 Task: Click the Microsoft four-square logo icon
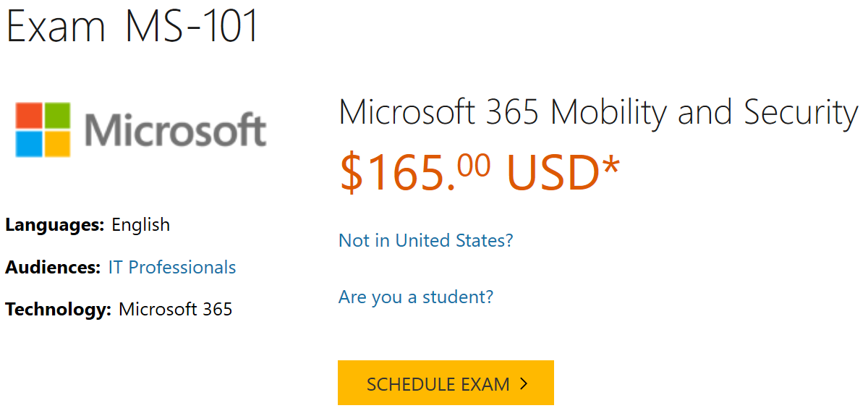coord(43,130)
